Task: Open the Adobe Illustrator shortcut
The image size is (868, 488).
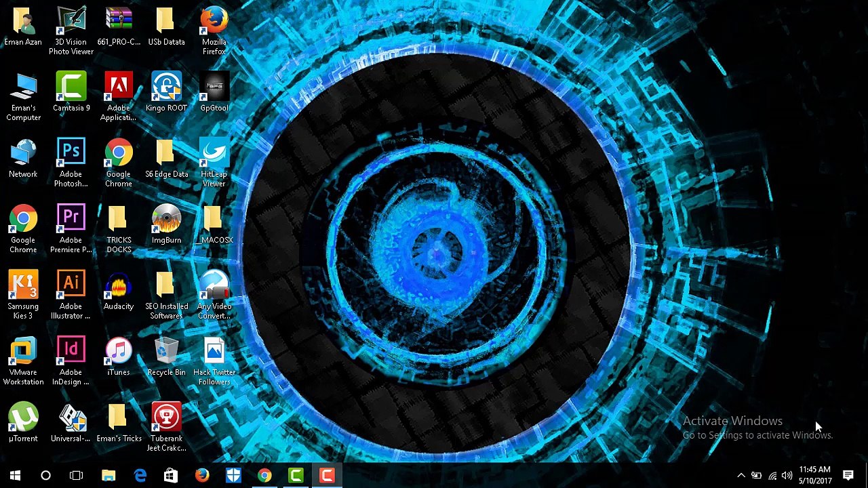Action: (71, 296)
